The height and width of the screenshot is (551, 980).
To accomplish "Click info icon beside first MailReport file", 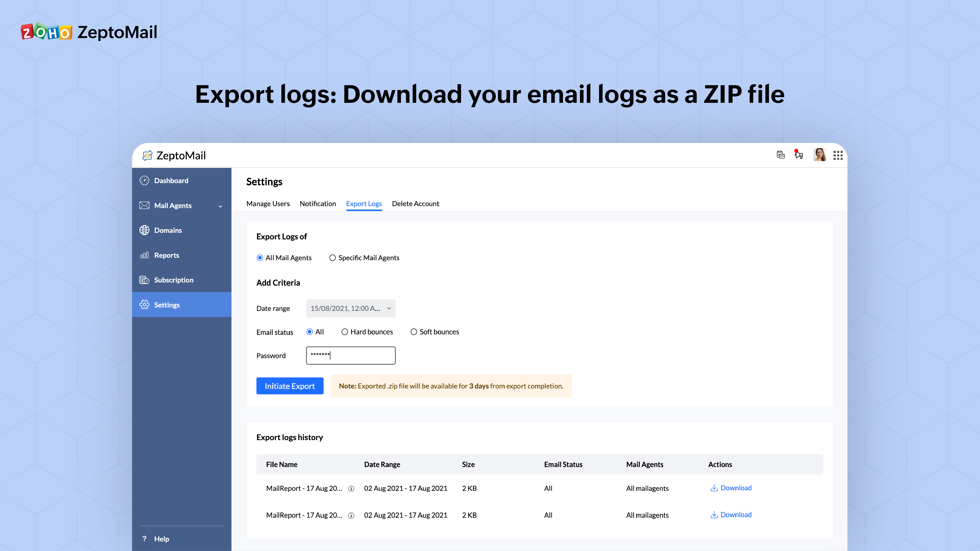I will [351, 489].
